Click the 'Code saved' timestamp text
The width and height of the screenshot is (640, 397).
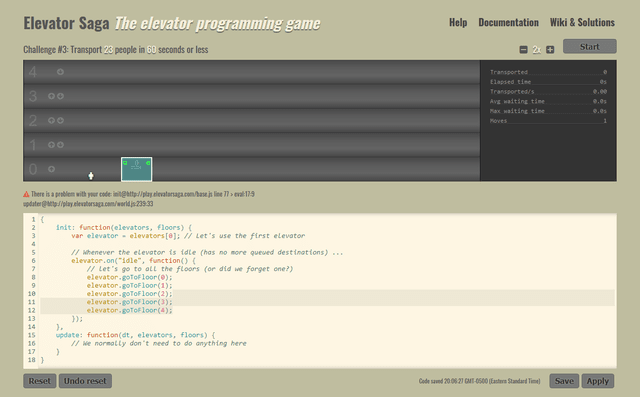(x=479, y=381)
